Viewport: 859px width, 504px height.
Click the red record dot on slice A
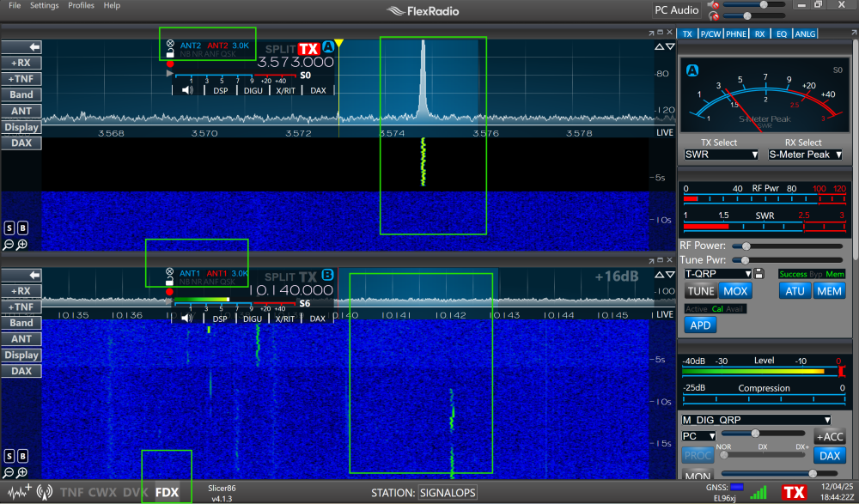pos(170,64)
